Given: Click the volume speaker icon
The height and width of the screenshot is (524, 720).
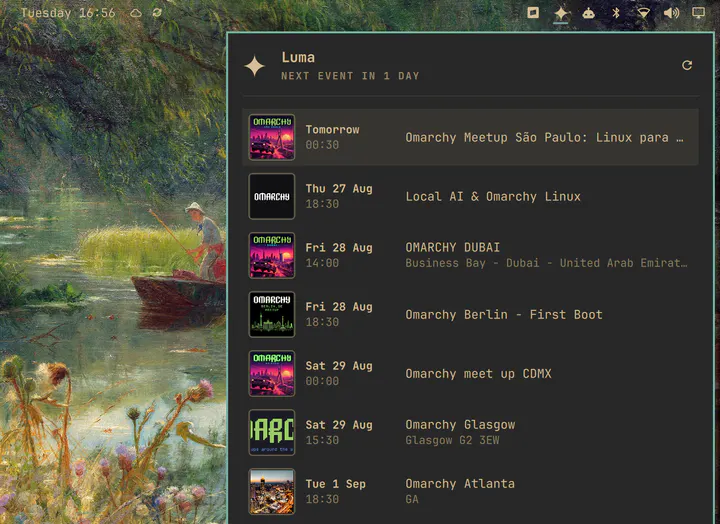Looking at the screenshot, I should (x=671, y=13).
